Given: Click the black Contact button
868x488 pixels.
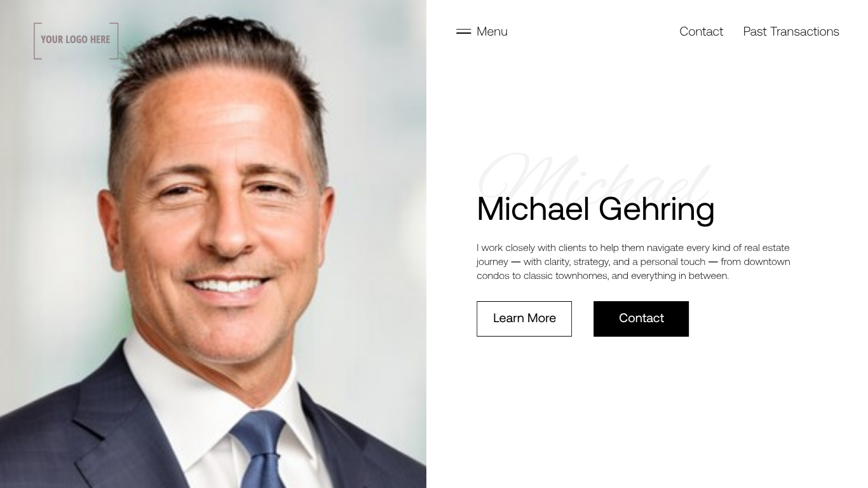Looking at the screenshot, I should point(641,319).
